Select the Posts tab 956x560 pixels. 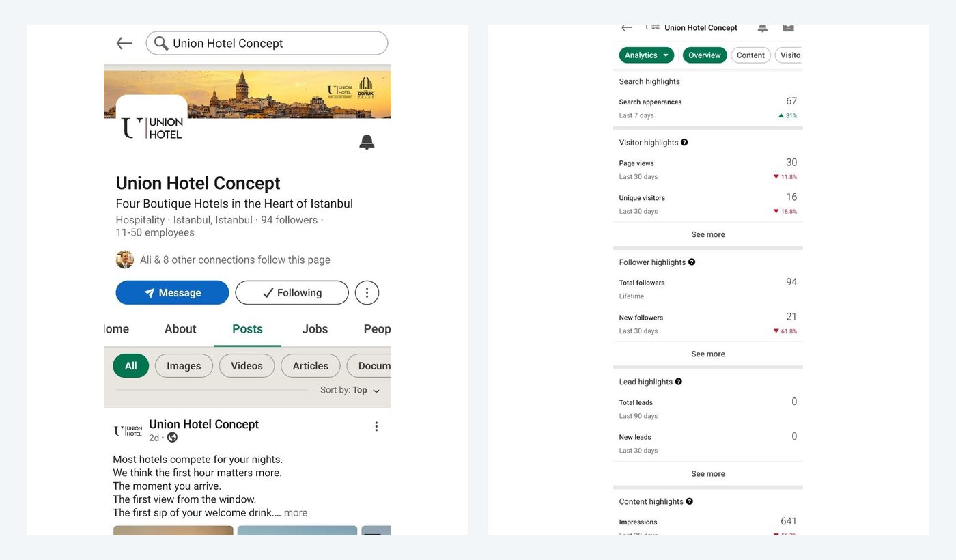[x=247, y=329]
